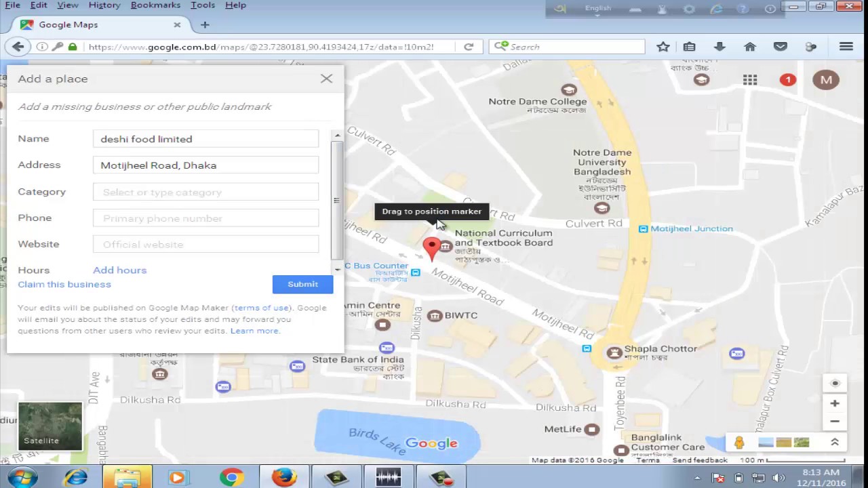The image size is (868, 488).
Task: Click the volume speaker tray icon
Action: click(778, 479)
